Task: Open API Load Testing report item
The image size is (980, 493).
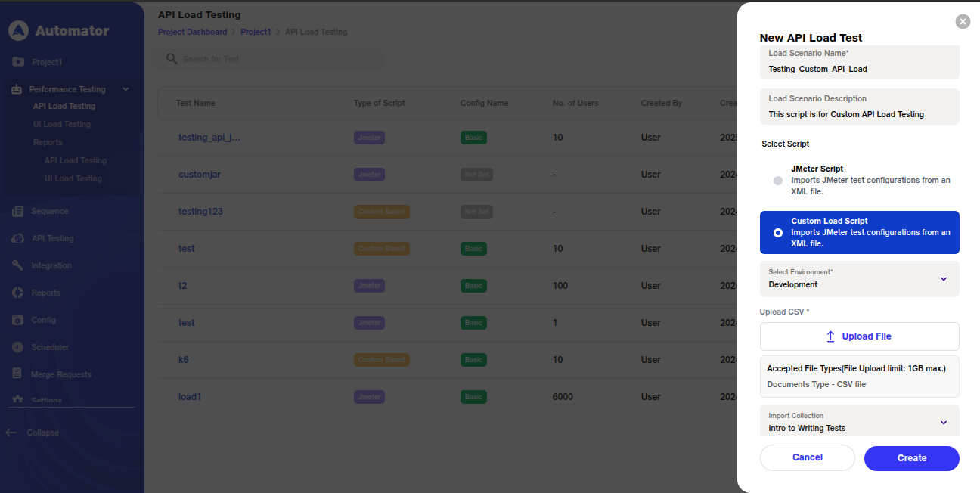Action: pos(76,161)
